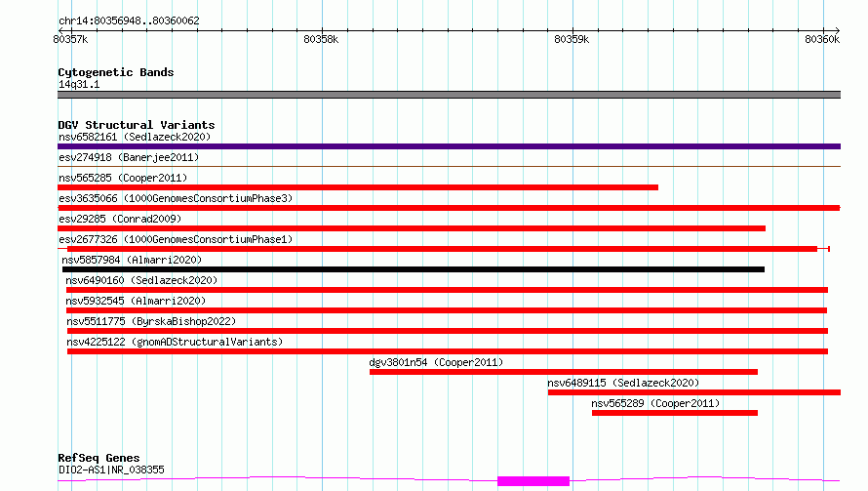
Task: Click the 80360k ruler tick label
Action: 822,39
